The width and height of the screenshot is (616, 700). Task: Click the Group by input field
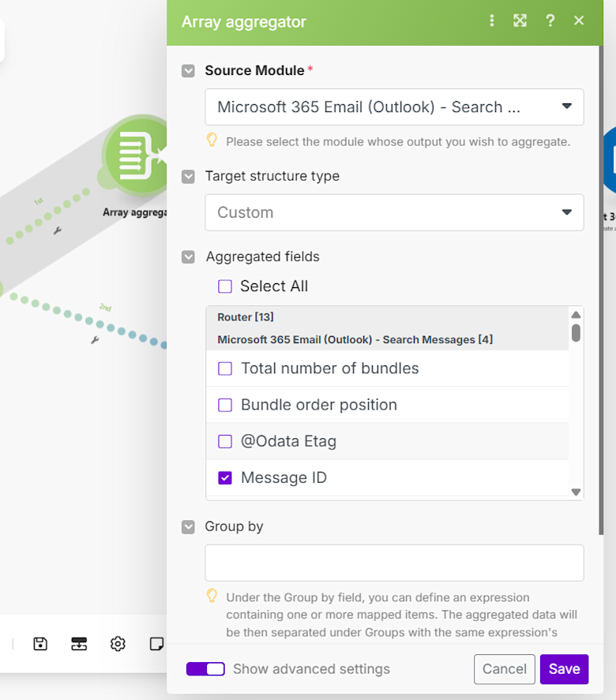394,563
